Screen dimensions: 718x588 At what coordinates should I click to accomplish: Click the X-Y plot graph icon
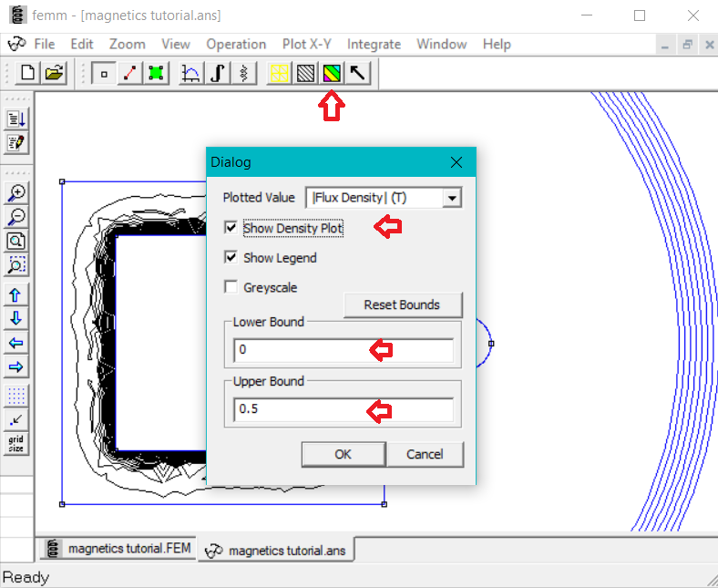[x=191, y=74]
